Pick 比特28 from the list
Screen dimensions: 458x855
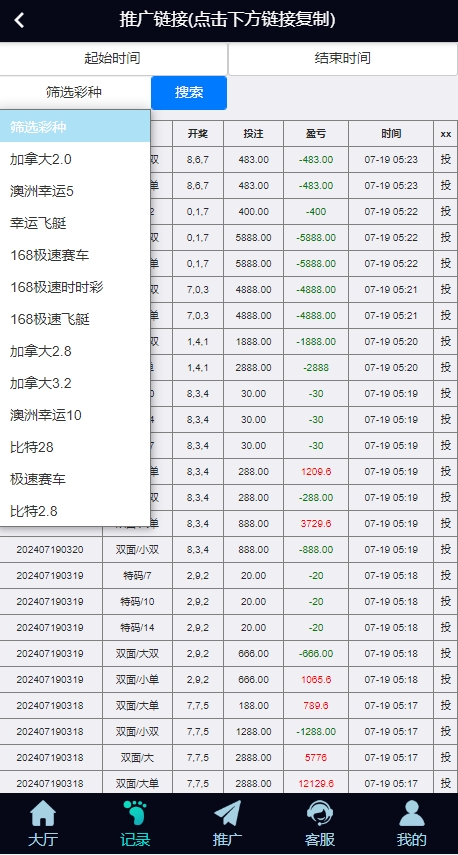point(75,447)
